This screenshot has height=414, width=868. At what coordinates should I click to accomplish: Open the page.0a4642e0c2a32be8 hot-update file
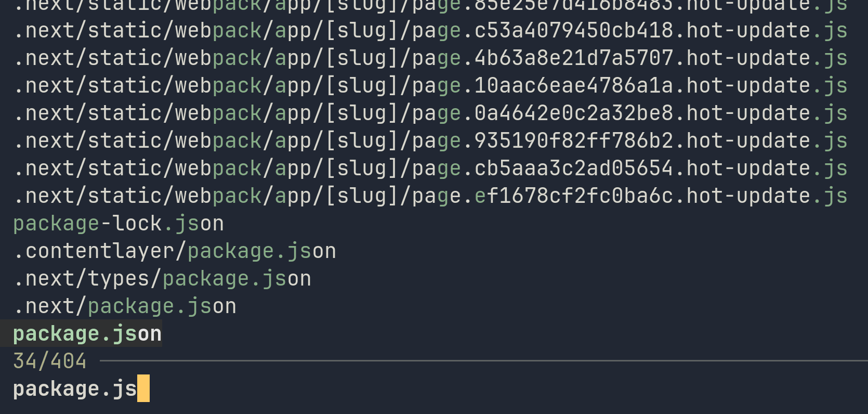click(x=430, y=113)
